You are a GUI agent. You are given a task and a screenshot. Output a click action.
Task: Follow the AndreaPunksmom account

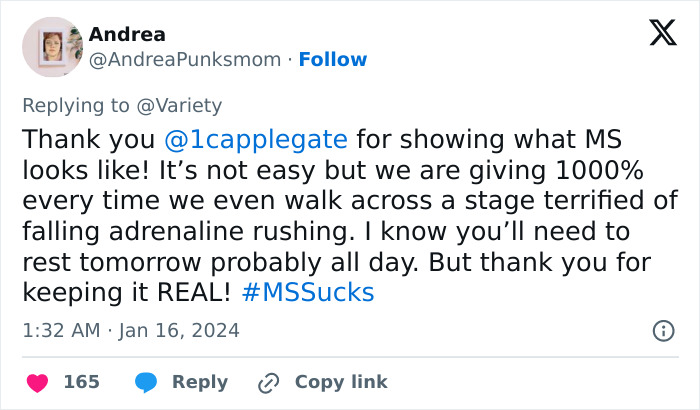[333, 60]
